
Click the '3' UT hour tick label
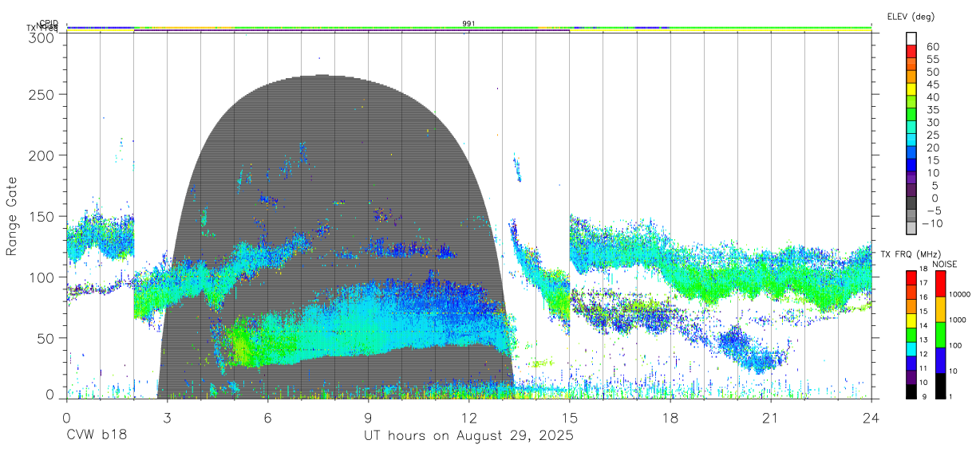point(167,417)
